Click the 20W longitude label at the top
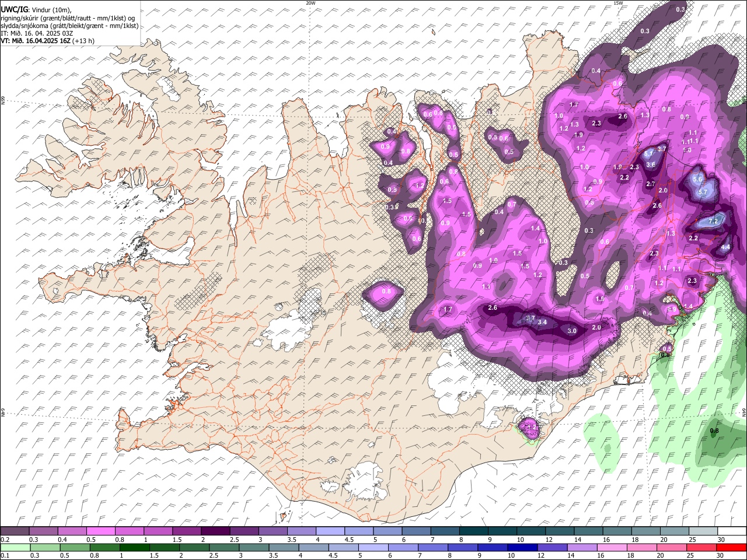The height and width of the screenshot is (560, 747). (310, 3)
